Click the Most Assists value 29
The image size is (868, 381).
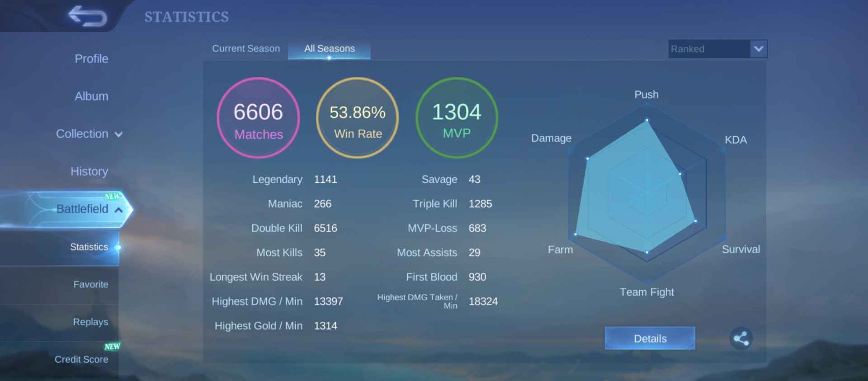click(474, 253)
